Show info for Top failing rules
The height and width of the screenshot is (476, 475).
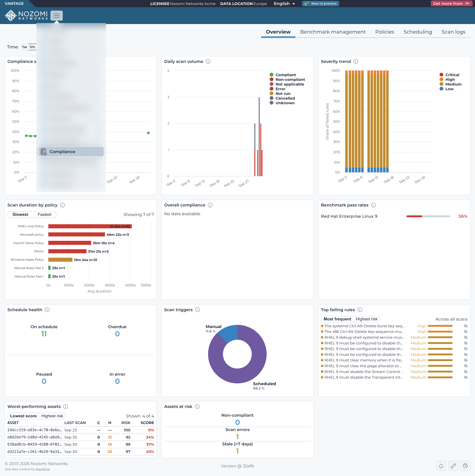pyautogui.click(x=360, y=310)
